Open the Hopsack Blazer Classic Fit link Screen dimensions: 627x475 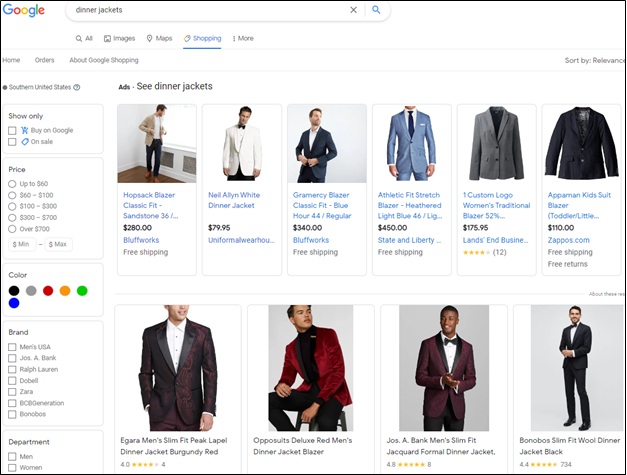click(150, 206)
